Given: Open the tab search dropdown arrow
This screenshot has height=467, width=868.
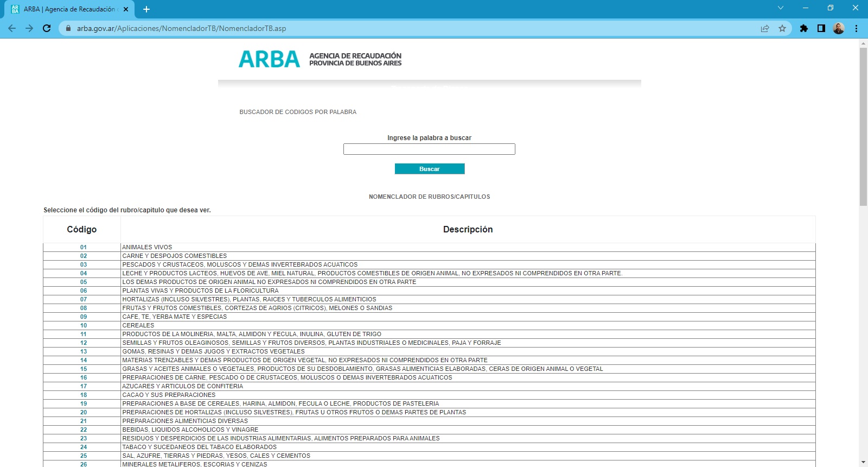Looking at the screenshot, I should pyautogui.click(x=781, y=8).
